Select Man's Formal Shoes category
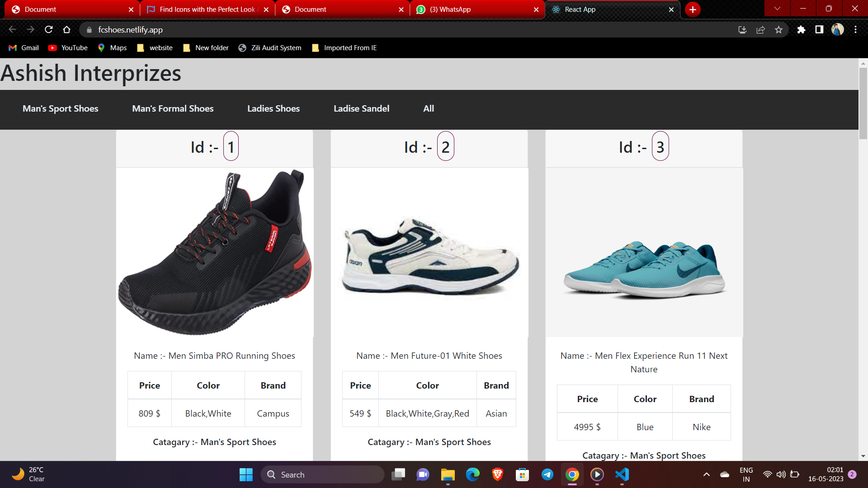868x488 pixels. 173,108
